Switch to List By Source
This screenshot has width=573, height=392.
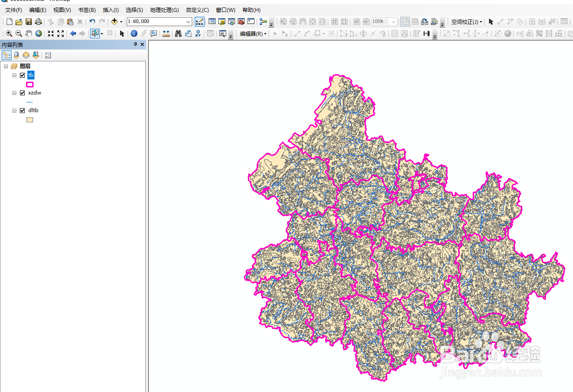(x=16, y=55)
